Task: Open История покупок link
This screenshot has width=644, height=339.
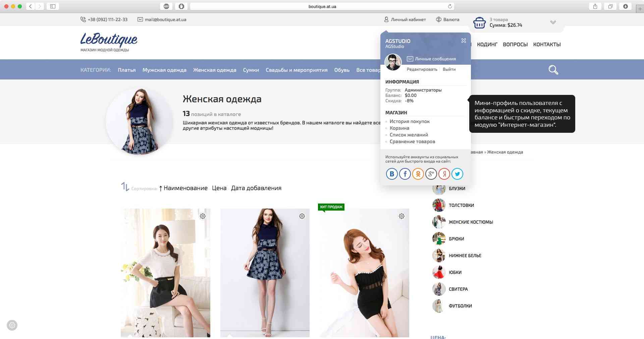Action: pyautogui.click(x=409, y=121)
